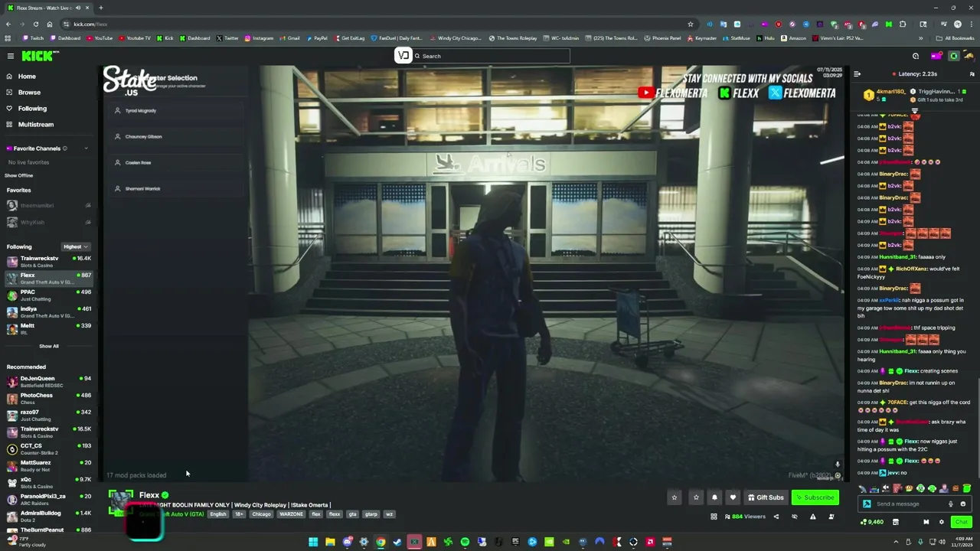This screenshot has height=551, width=980.
Task: Click the green square button in the header
Action: tap(954, 56)
